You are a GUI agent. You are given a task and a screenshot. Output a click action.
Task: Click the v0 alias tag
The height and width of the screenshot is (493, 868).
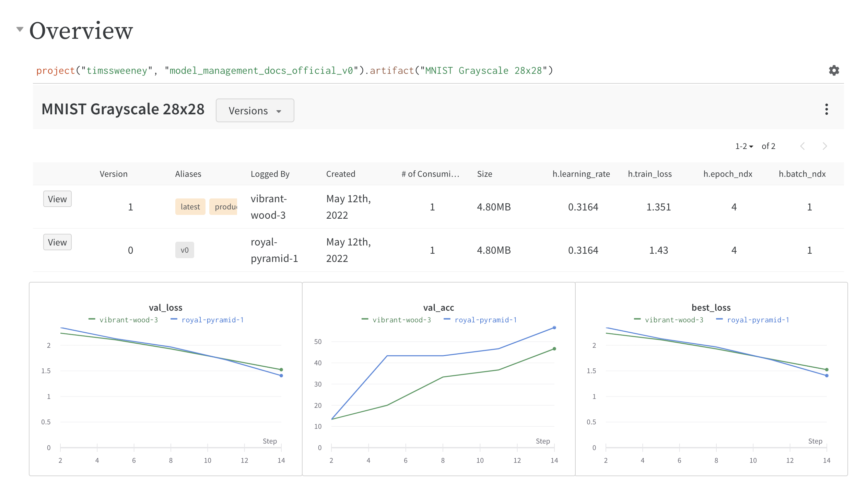(x=185, y=250)
